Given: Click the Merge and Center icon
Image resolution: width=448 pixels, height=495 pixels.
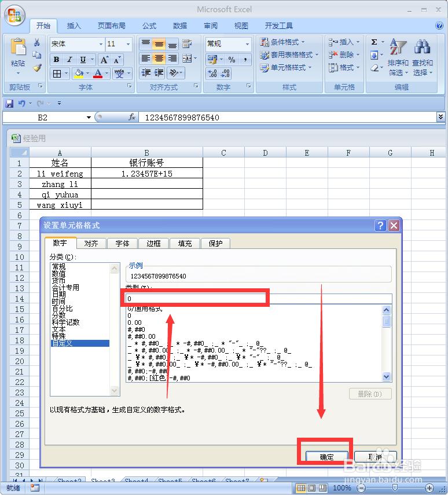Looking at the screenshot, I should click(187, 58).
